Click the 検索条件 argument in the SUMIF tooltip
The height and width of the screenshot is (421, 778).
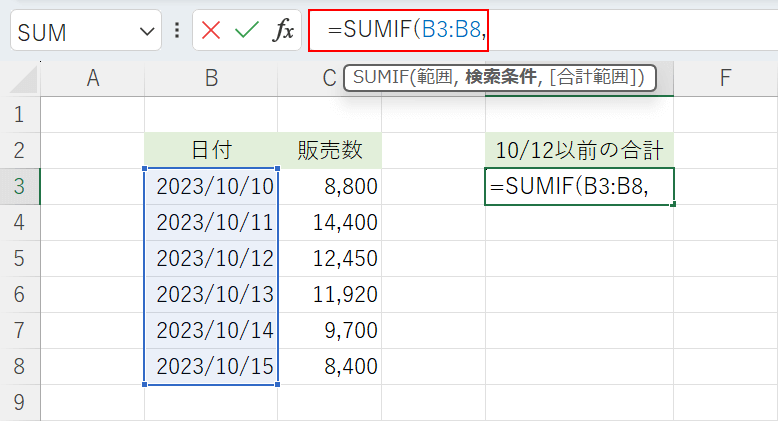click(501, 78)
